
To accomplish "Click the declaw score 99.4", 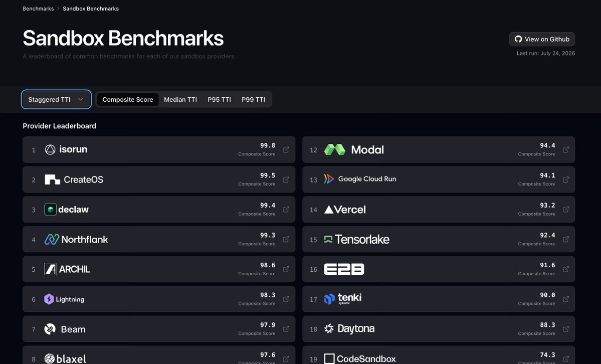I will pyautogui.click(x=268, y=205).
